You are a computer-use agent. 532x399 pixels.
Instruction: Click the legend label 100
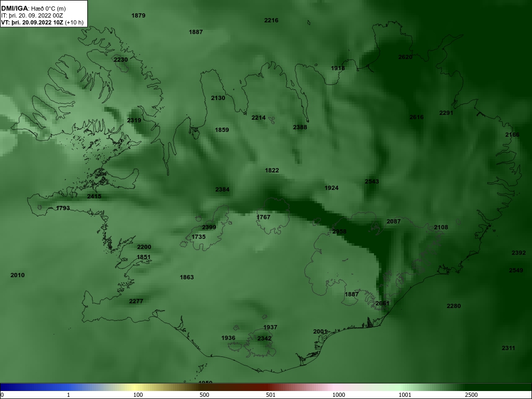[138, 395]
